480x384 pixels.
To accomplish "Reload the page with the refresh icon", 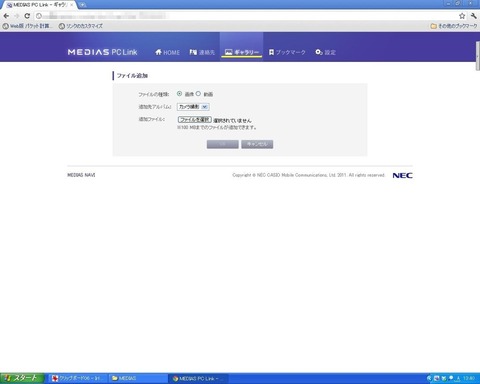I will (x=27, y=16).
